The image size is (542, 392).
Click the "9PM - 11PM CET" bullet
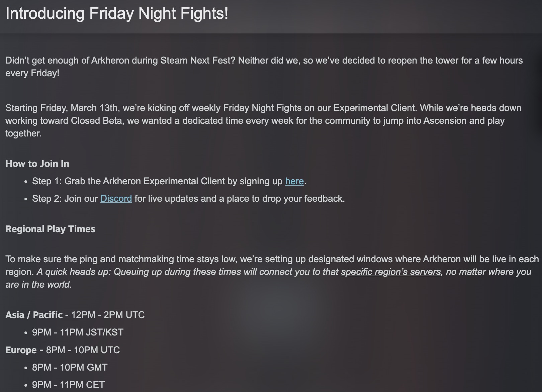pos(68,385)
